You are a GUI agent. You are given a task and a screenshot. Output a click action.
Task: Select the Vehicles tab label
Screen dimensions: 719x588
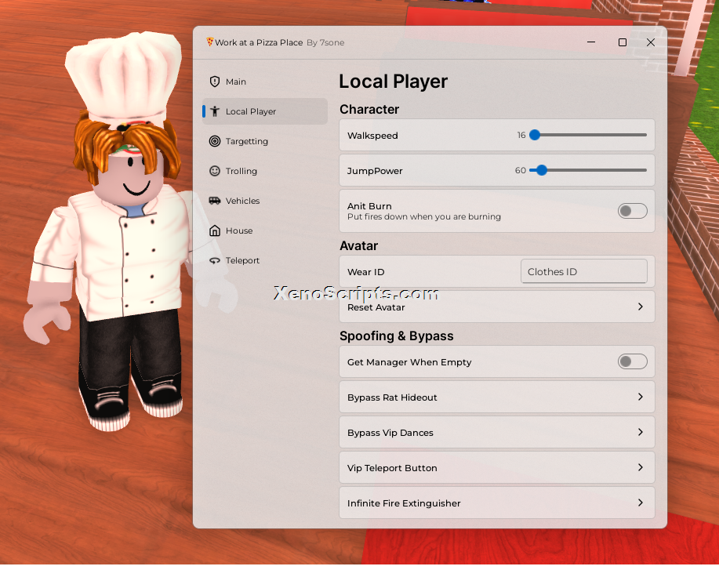click(242, 201)
